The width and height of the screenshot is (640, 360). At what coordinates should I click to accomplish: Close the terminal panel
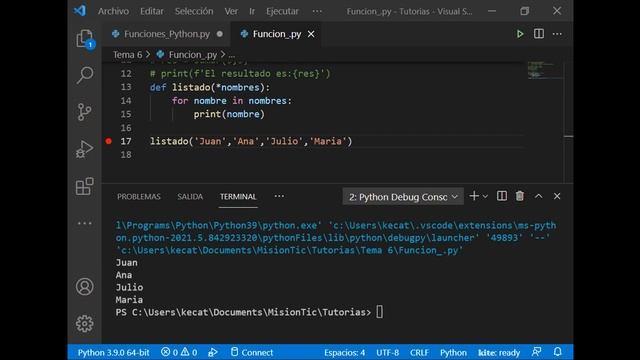pos(557,196)
